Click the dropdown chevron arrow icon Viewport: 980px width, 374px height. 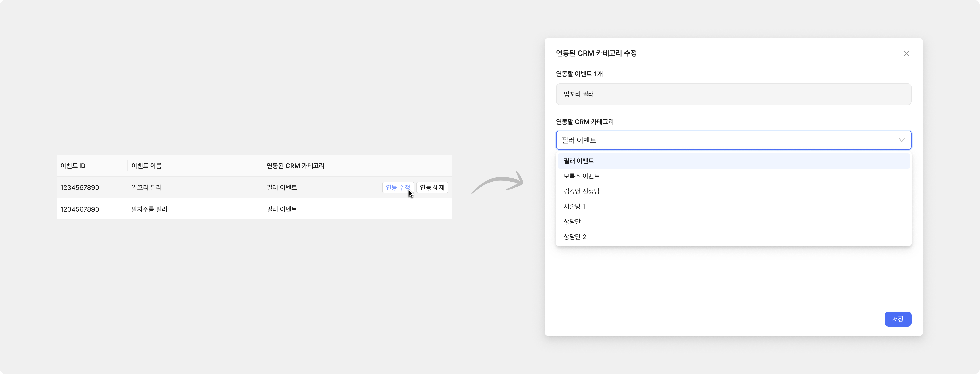point(901,140)
